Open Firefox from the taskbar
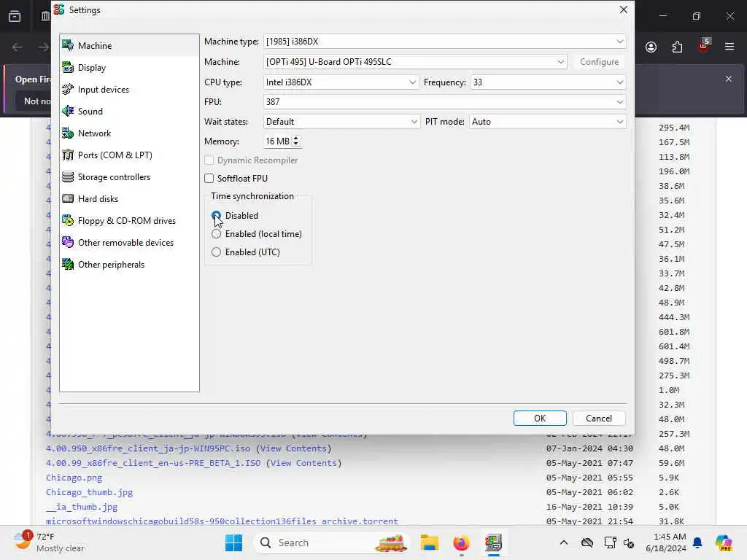The image size is (747, 560). point(461,542)
